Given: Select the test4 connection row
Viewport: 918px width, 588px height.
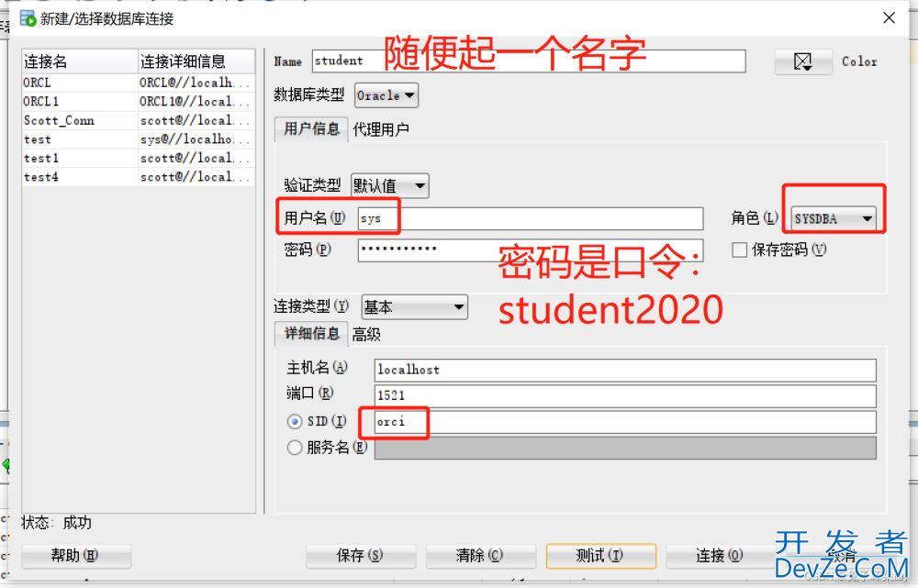Looking at the screenshot, I should tap(139, 177).
